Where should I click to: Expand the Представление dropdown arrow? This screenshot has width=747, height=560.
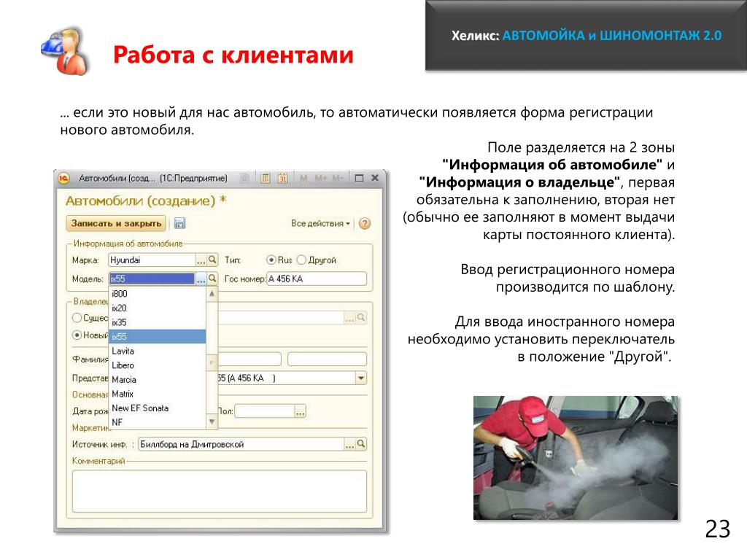(361, 378)
